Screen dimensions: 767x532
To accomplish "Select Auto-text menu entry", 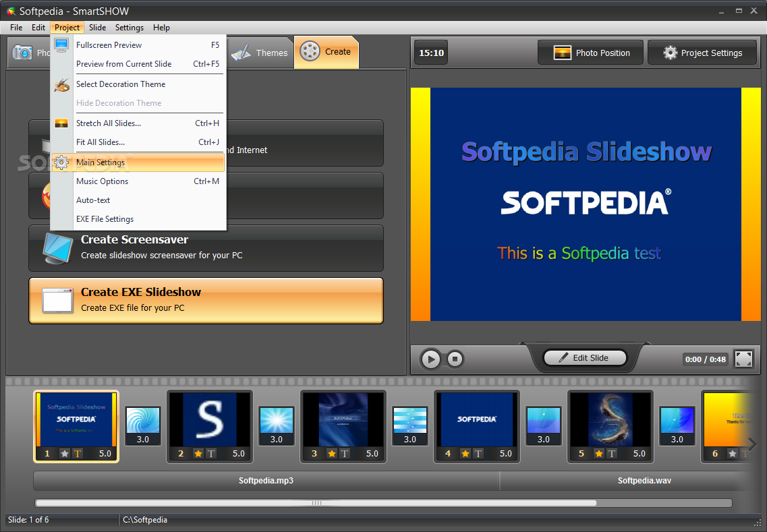I will coord(138,200).
